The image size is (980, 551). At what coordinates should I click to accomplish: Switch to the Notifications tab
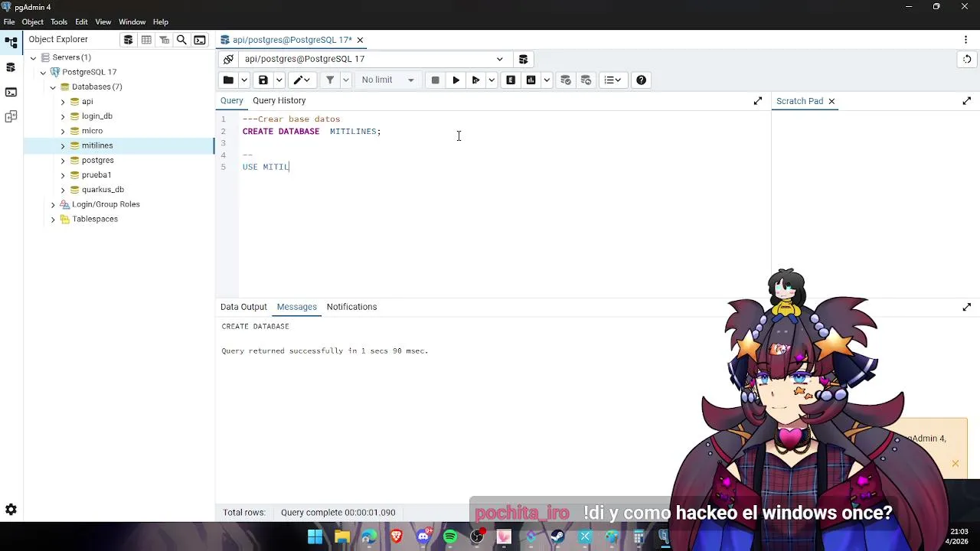tap(351, 307)
